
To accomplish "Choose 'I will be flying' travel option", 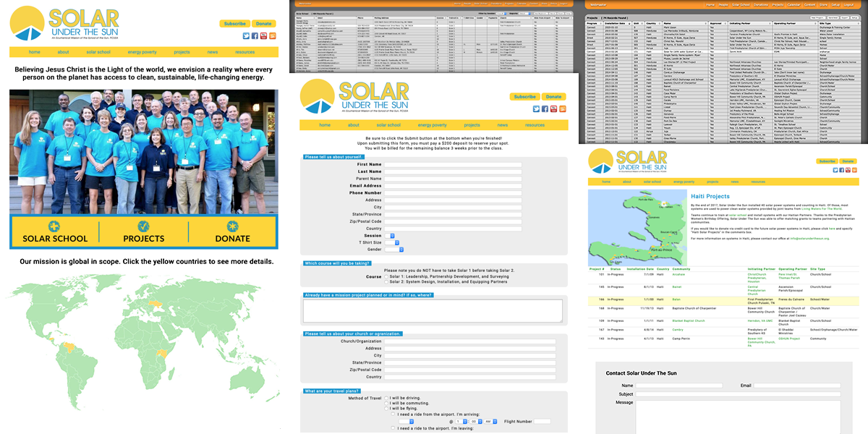I will [x=386, y=409].
